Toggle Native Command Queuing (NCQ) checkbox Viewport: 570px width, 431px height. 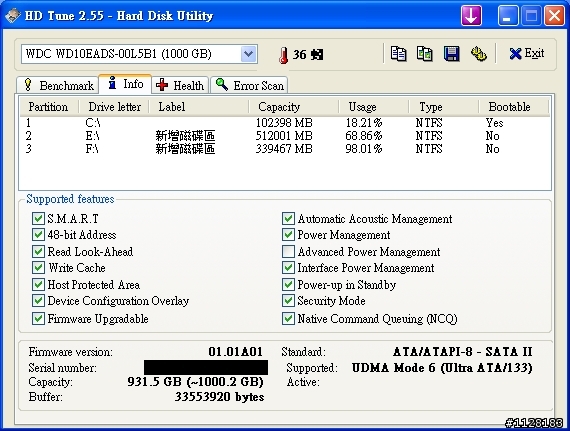[288, 318]
